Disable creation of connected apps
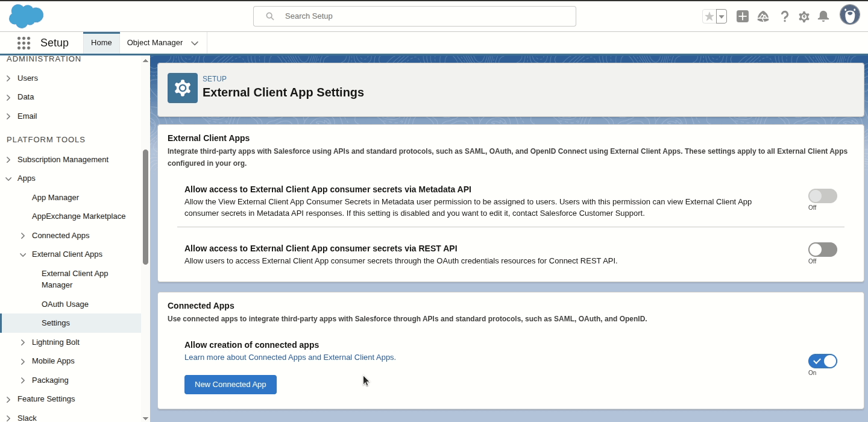 point(823,361)
